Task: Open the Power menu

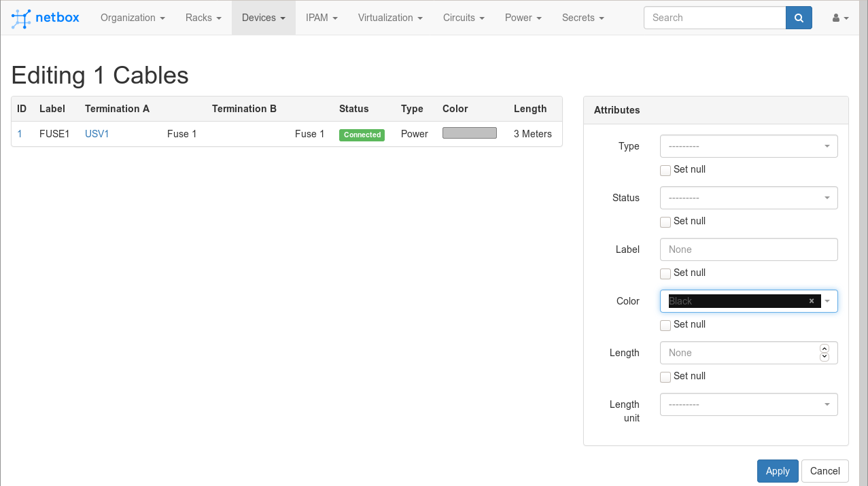Action: [x=523, y=18]
